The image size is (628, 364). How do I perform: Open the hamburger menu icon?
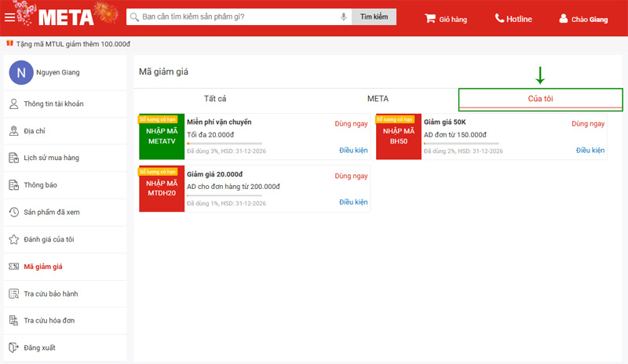9,17
